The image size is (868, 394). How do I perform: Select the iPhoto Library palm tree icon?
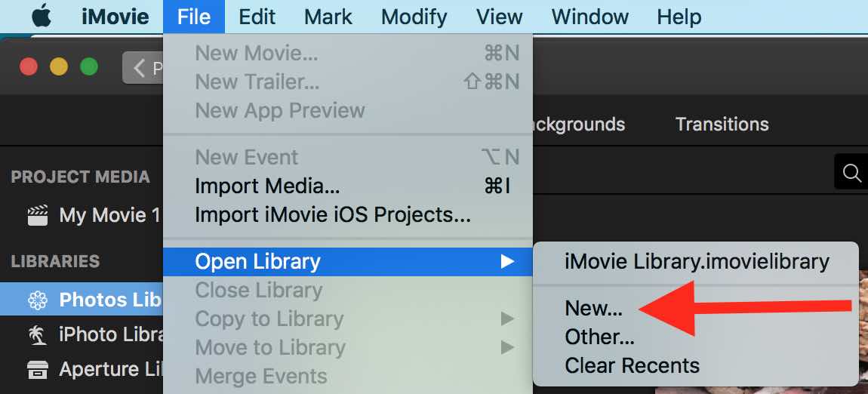tap(38, 335)
